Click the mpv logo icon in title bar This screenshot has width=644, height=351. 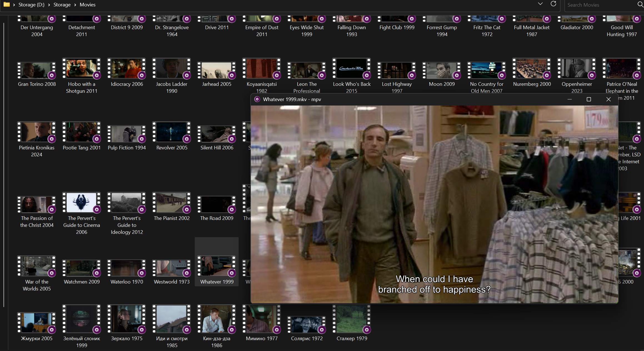coord(257,99)
